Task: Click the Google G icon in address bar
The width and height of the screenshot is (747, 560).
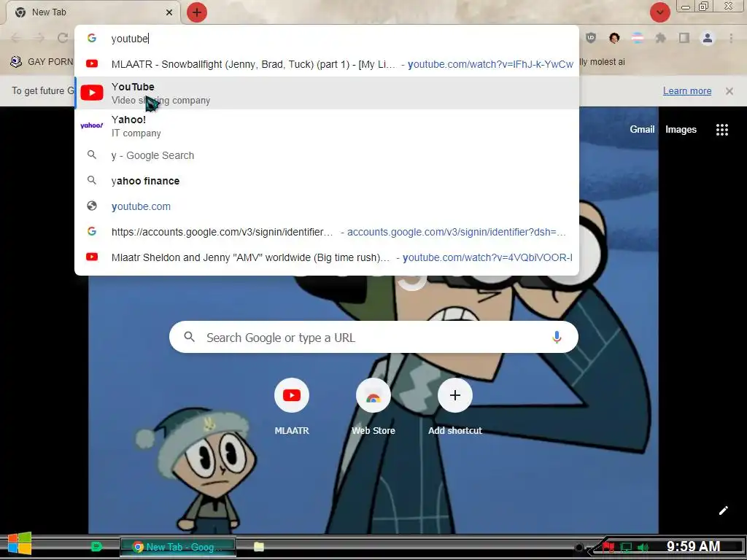Action: 92,38
